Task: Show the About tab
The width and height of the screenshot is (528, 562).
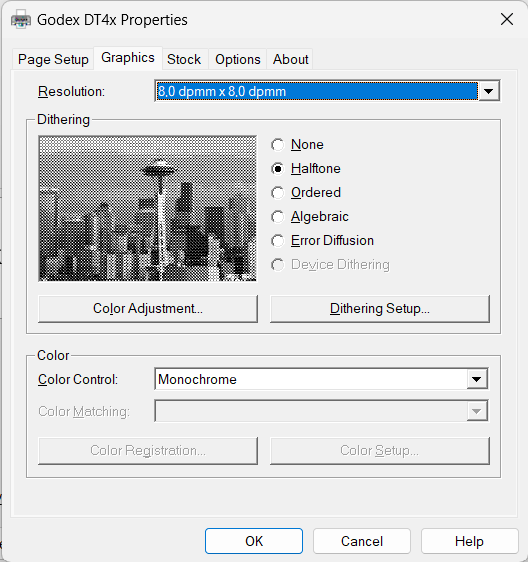Action: click(290, 59)
